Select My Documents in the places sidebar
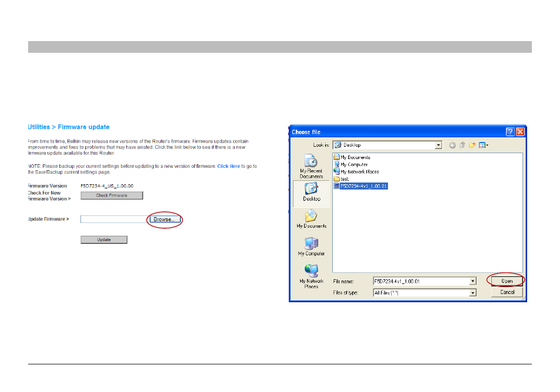The width and height of the screenshot is (560, 392). pyautogui.click(x=311, y=219)
